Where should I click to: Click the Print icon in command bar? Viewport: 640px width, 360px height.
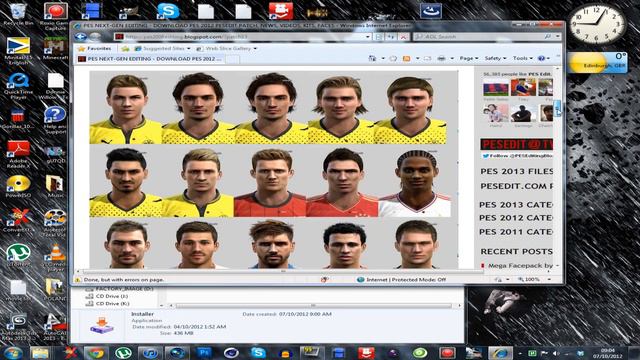tap(441, 58)
